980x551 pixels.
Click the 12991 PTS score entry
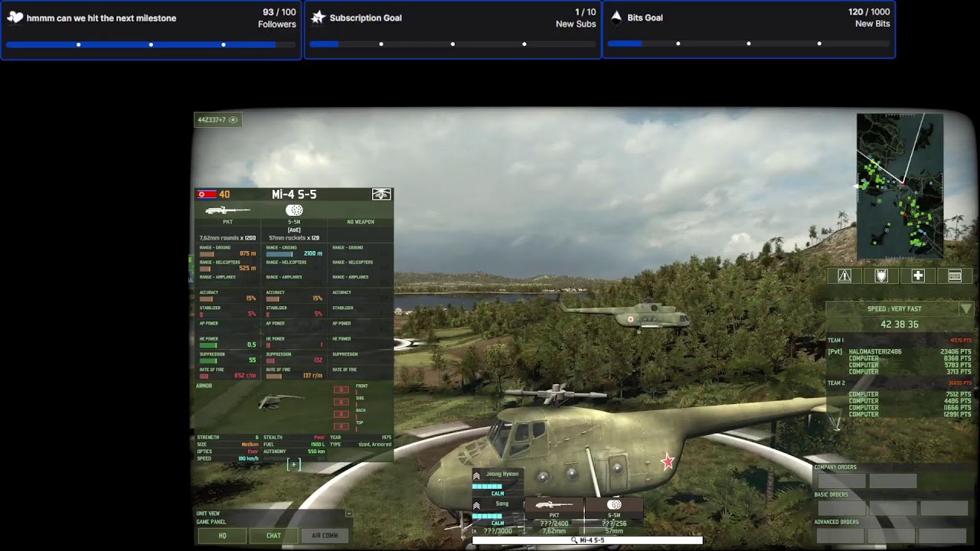[956, 415]
